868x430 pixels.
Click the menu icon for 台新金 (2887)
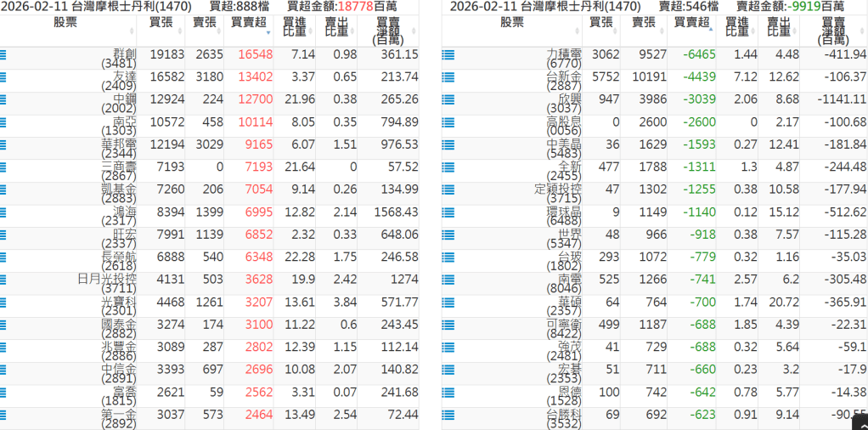pyautogui.click(x=448, y=76)
